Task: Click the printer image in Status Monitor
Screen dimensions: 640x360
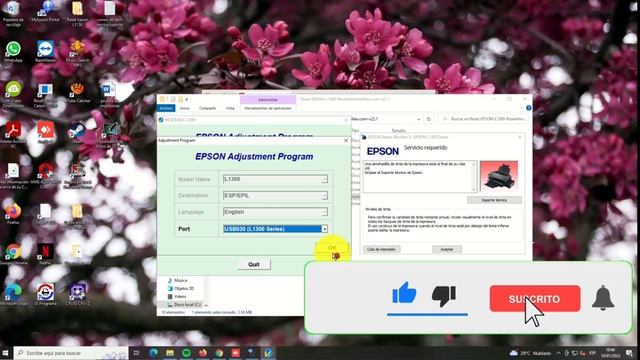Action: tap(499, 176)
